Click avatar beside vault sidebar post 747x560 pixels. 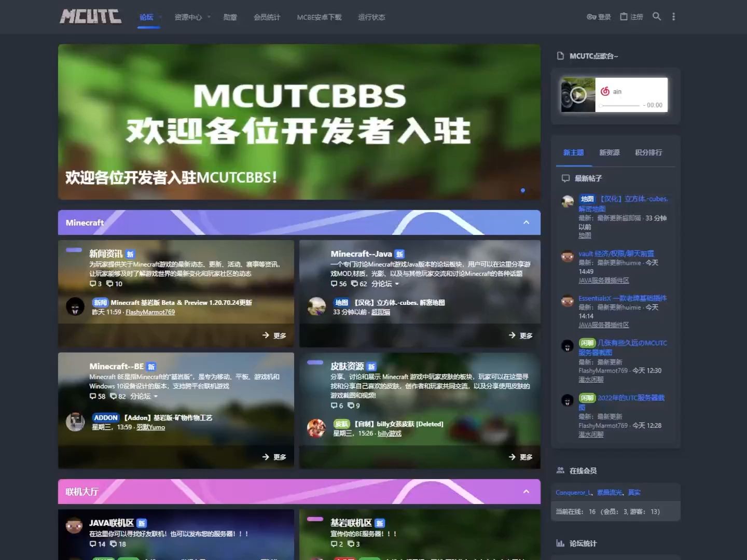coord(568,256)
